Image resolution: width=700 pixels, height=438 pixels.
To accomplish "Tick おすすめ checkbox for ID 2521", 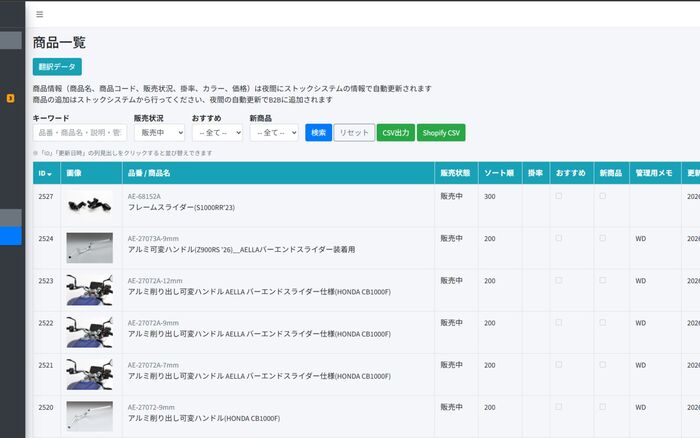I will point(558,365).
